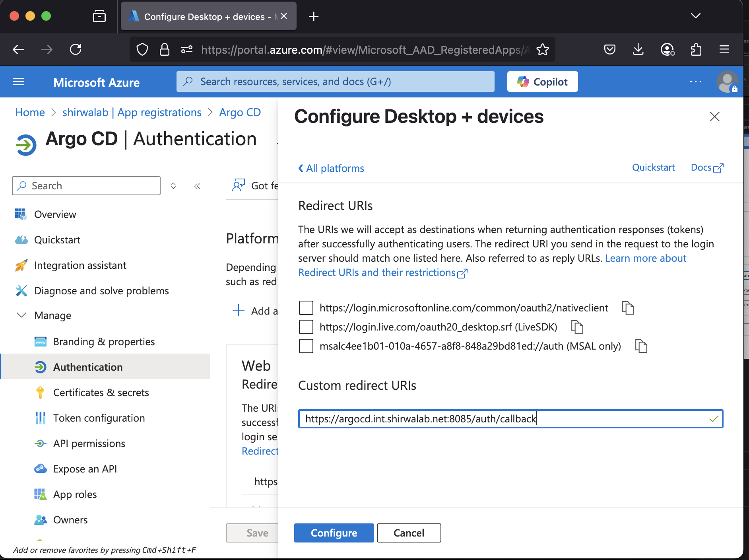Image resolution: width=749 pixels, height=560 pixels.
Task: Click the site permissions icon in address bar
Action: coord(187,49)
